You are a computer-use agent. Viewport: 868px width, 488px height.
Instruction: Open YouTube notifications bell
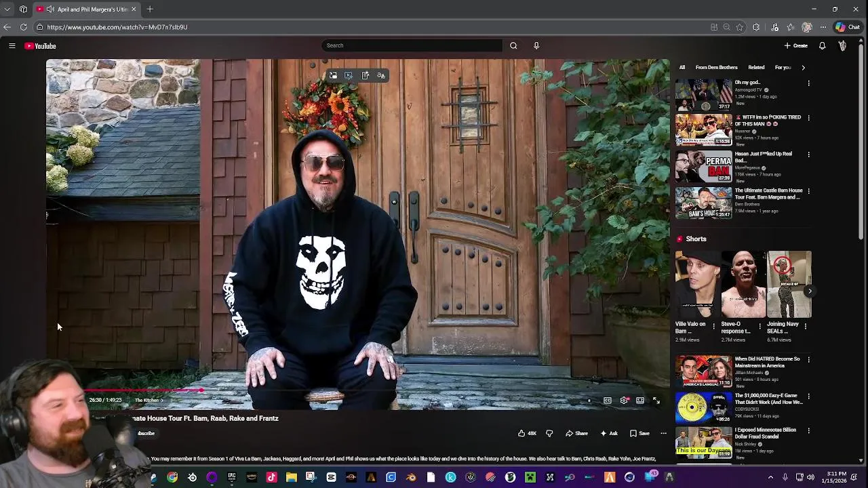tap(822, 45)
